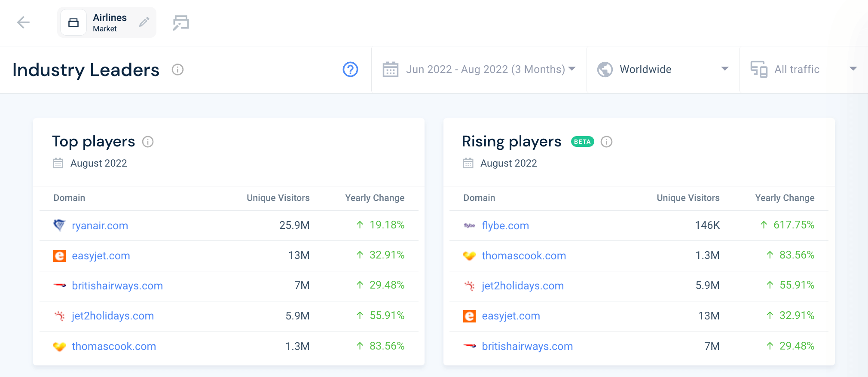Click Domain header in Rising players table
This screenshot has width=868, height=377.
point(479,198)
